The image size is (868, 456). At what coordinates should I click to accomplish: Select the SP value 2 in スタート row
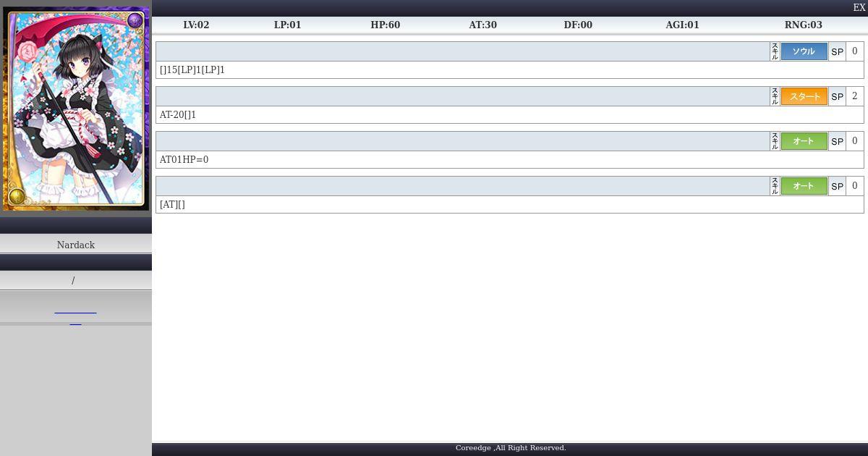pyautogui.click(x=854, y=96)
